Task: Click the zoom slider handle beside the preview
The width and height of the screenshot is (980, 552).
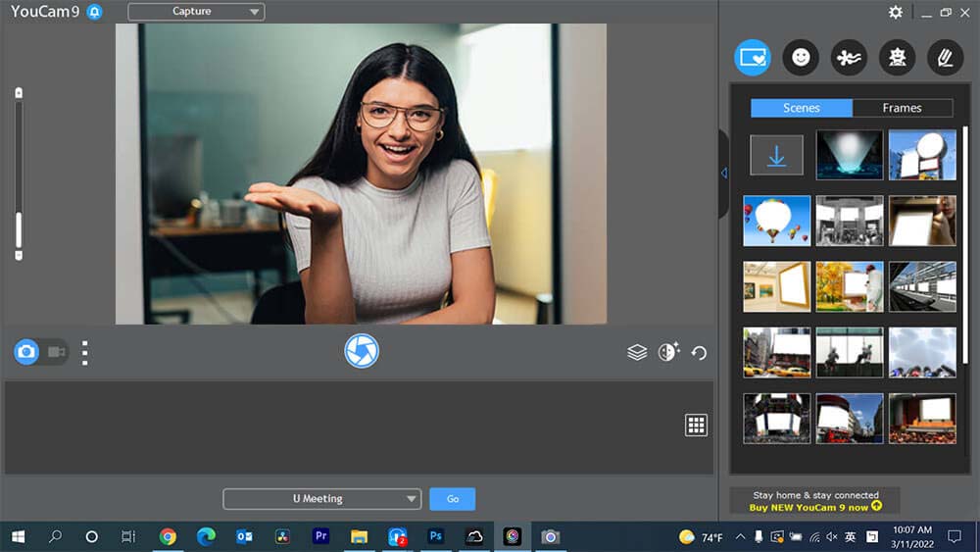Action: [x=18, y=230]
